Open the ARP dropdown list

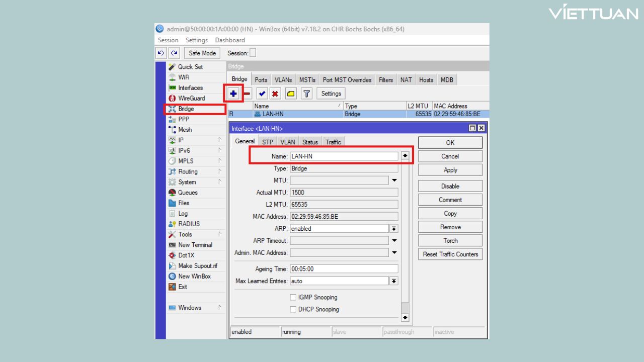pos(394,229)
